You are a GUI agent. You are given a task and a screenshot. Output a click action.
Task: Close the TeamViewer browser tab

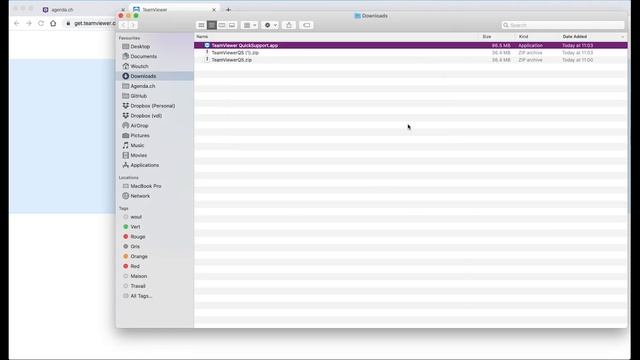(x=214, y=9)
